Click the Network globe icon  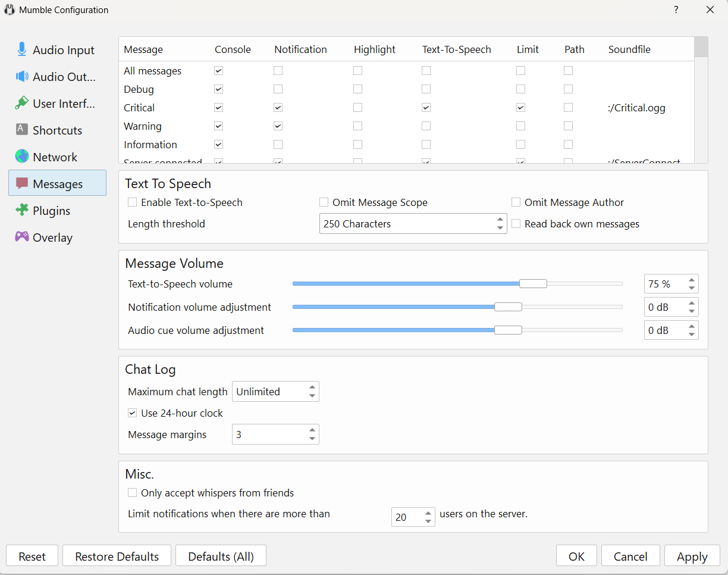pyautogui.click(x=22, y=157)
